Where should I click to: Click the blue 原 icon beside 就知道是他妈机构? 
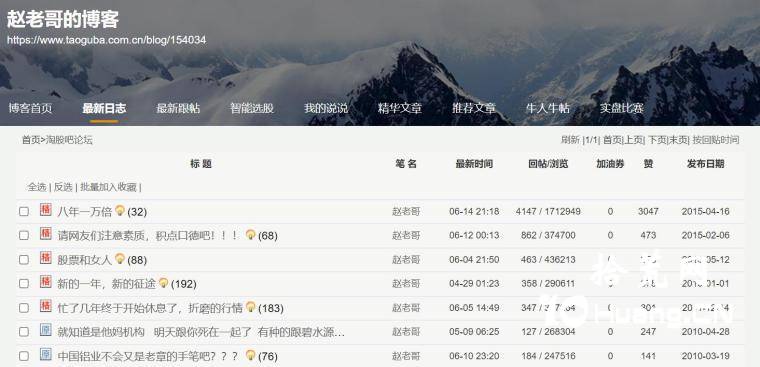(x=46, y=330)
